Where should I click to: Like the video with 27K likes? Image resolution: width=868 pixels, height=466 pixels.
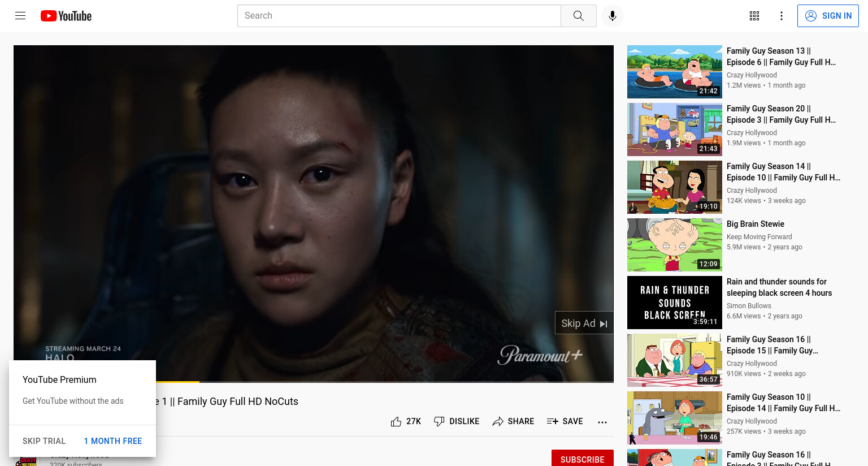coord(406,421)
